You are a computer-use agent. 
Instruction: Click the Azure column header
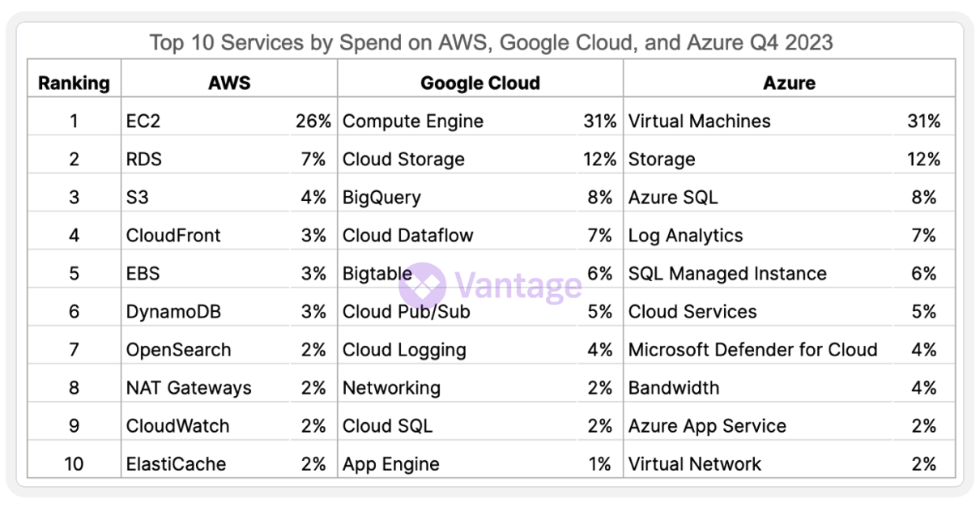pyautogui.click(x=789, y=83)
